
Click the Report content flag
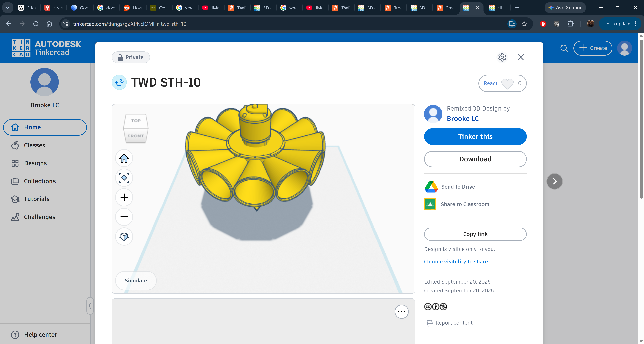[429, 323]
